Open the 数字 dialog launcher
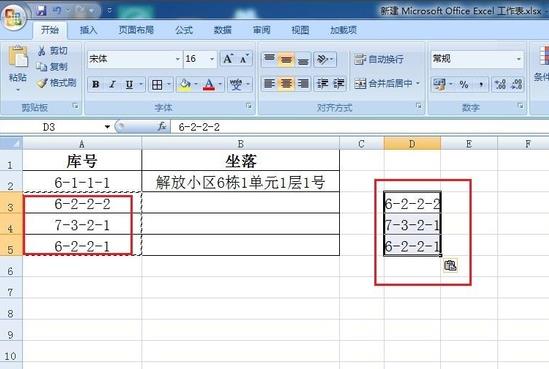Image resolution: width=549 pixels, height=369 pixels. click(520, 106)
